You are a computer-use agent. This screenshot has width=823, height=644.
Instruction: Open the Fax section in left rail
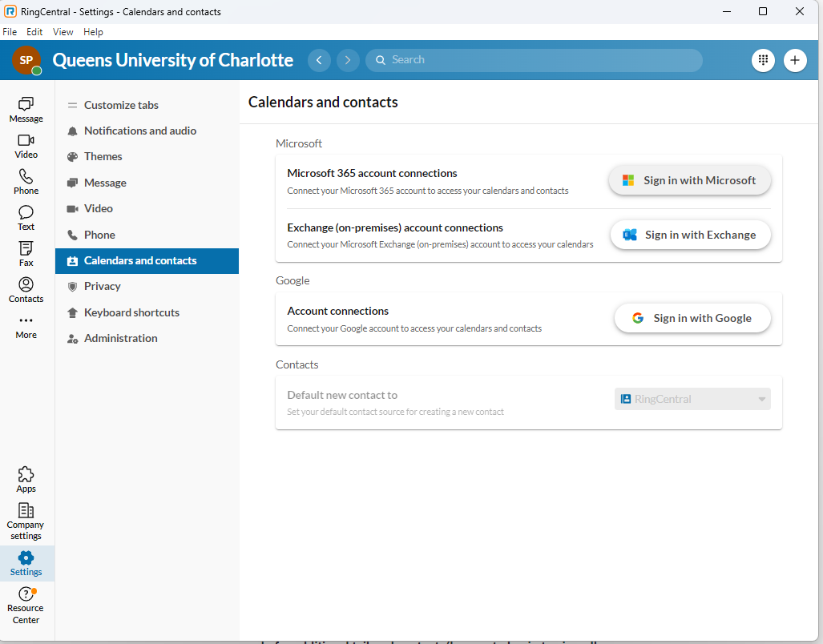click(26, 255)
